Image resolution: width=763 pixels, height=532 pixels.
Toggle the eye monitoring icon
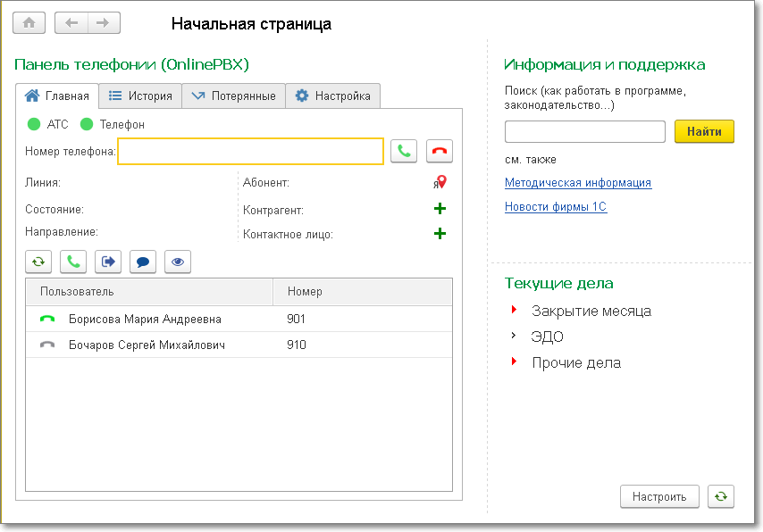[x=178, y=262]
